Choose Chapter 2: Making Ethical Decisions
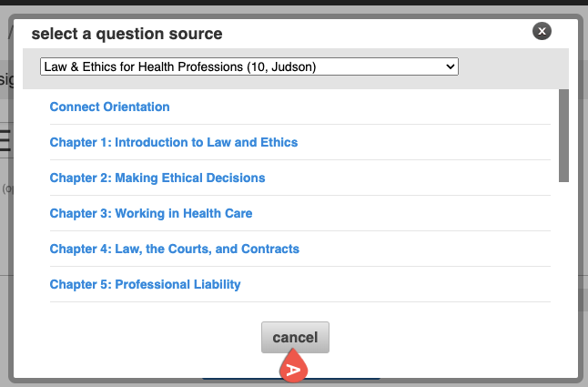Screen dimensions: 588x387 point(157,178)
